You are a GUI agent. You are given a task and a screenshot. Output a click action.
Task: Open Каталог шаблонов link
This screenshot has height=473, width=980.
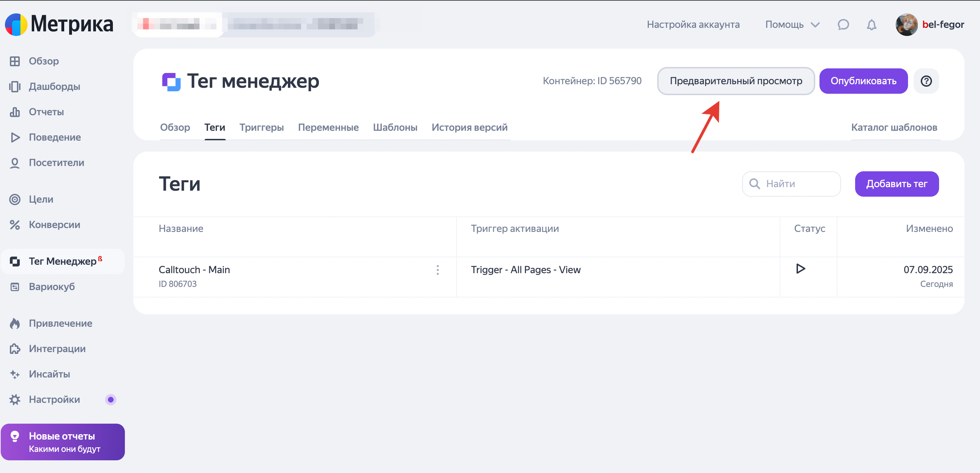[x=894, y=127]
